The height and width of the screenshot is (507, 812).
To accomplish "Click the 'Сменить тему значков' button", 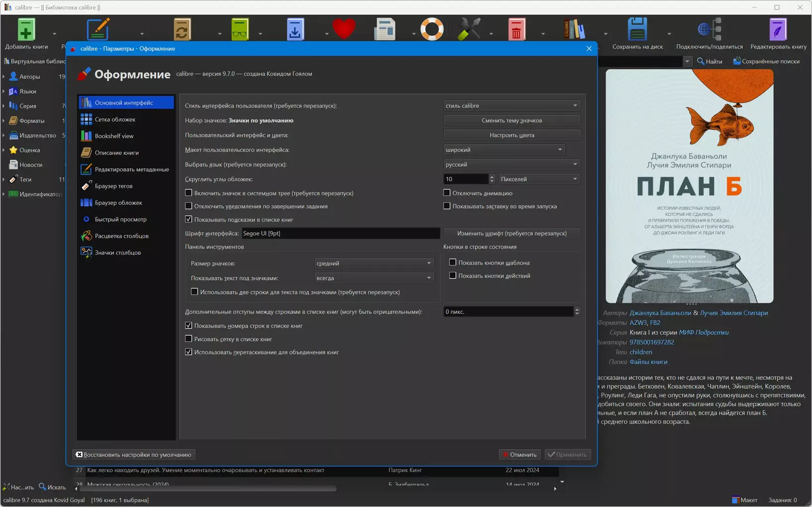I will click(512, 120).
